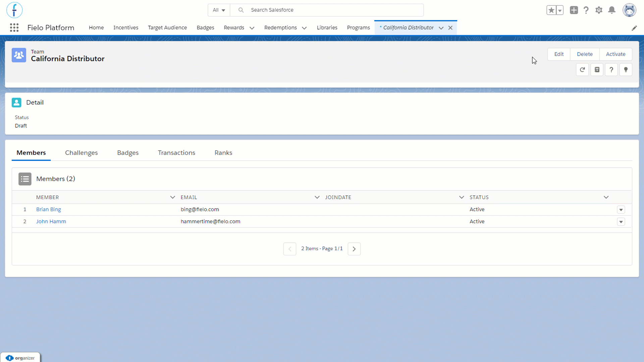The width and height of the screenshot is (644, 362).
Task: Open the Incentives nav tab
Action: 126,27
